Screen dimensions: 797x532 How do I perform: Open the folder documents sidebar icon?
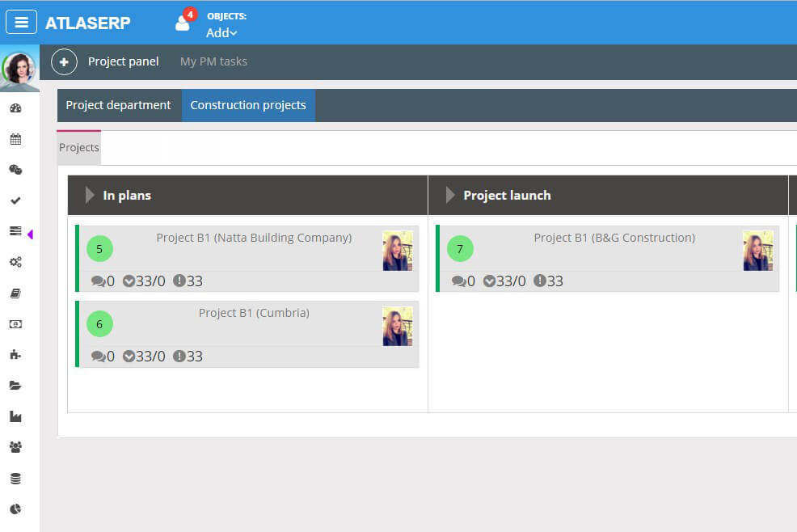tap(15, 386)
